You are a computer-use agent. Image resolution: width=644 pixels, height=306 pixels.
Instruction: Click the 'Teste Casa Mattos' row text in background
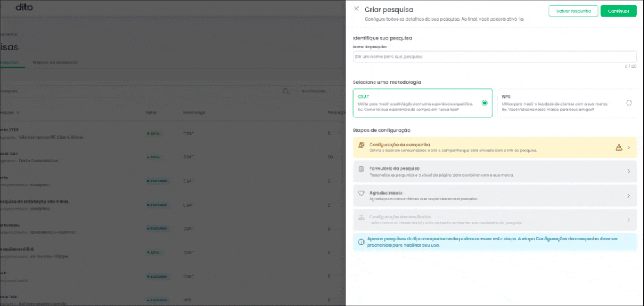pos(38,160)
